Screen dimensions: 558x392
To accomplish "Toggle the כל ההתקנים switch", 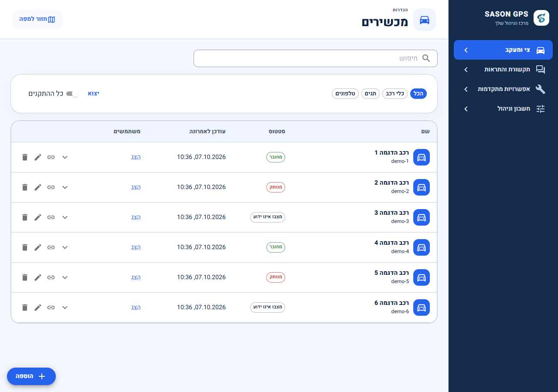I will click(72, 94).
